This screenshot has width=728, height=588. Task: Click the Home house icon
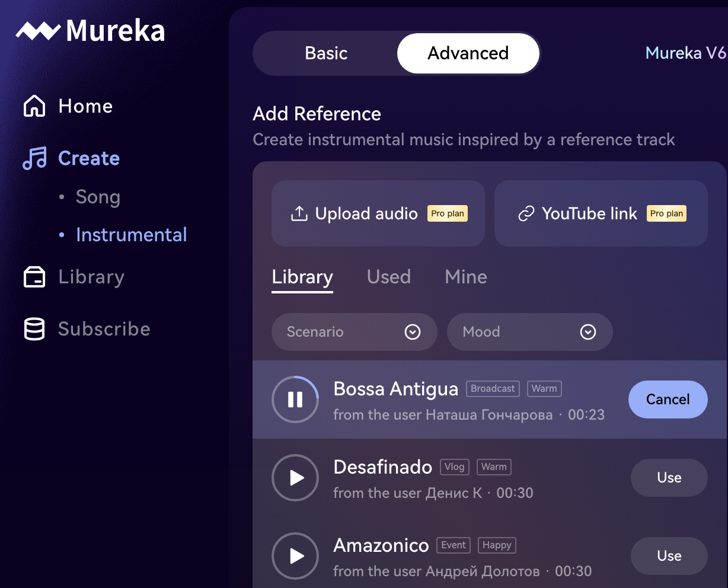(x=34, y=106)
